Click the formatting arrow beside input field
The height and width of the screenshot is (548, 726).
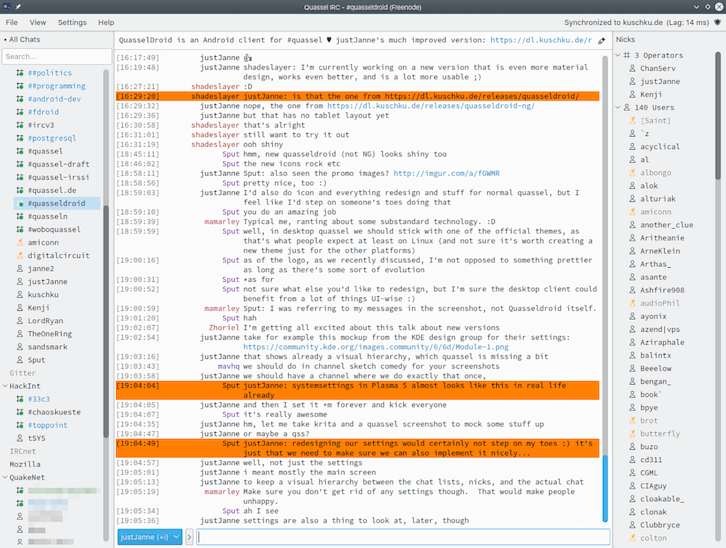189,537
